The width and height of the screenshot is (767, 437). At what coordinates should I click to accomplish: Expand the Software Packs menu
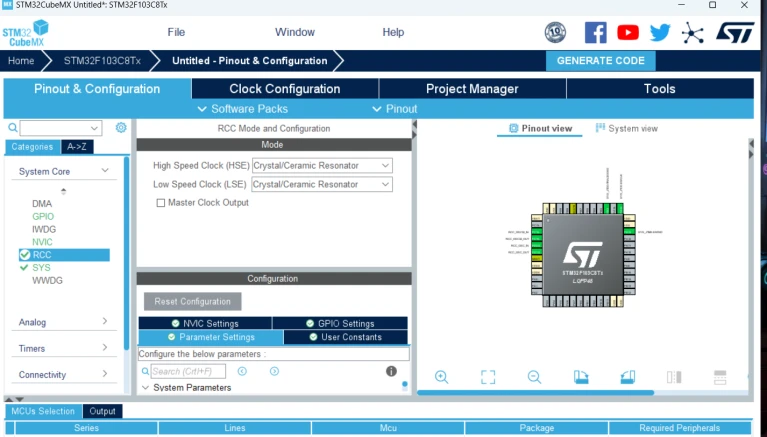pos(243,109)
